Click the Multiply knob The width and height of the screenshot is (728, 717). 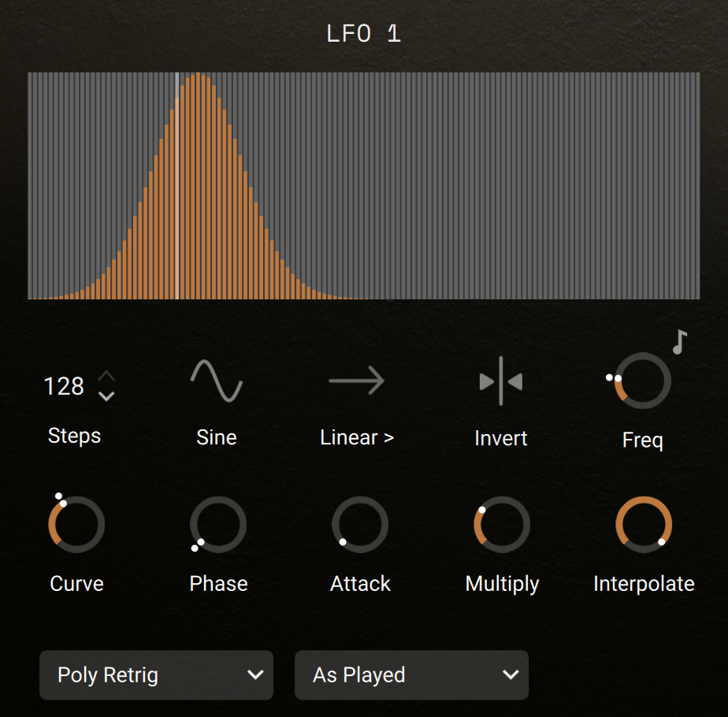(502, 524)
